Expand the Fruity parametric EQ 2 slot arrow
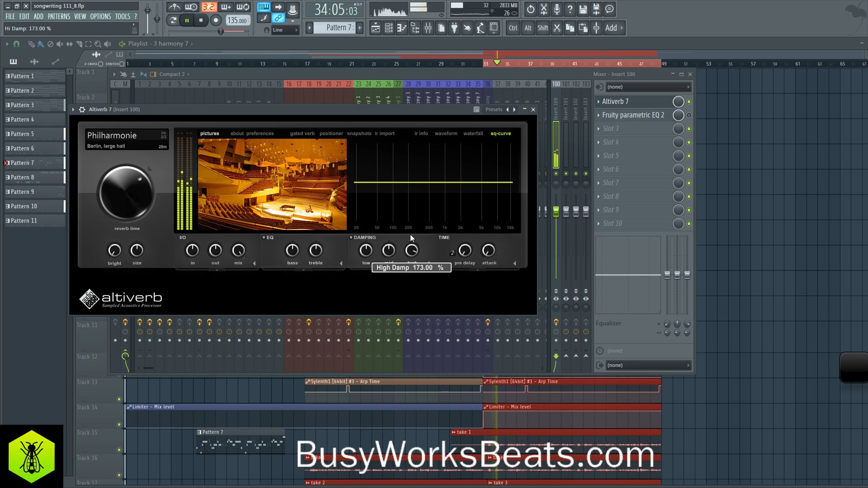This screenshot has width=868, height=488. 599,115
